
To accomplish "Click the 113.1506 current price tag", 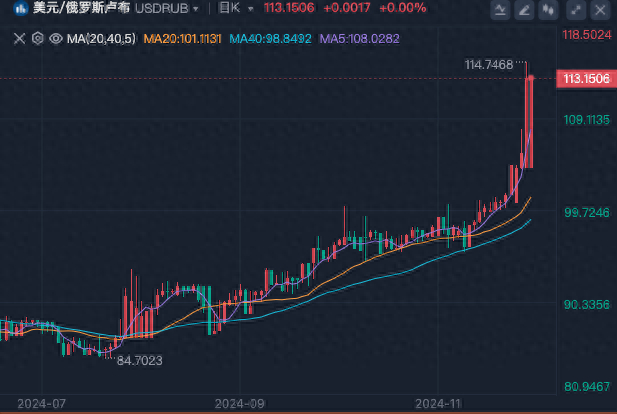I will tap(586, 79).
